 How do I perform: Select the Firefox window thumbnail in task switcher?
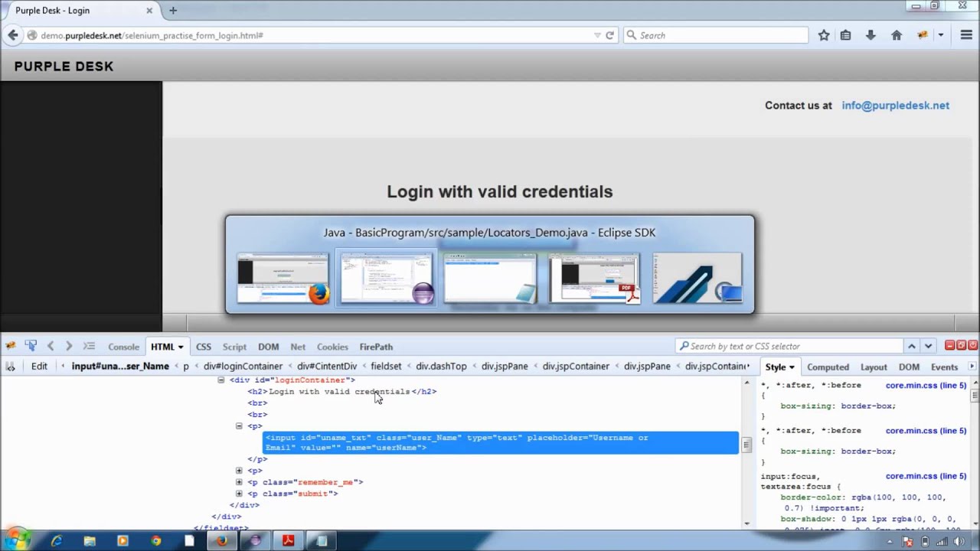click(x=283, y=279)
